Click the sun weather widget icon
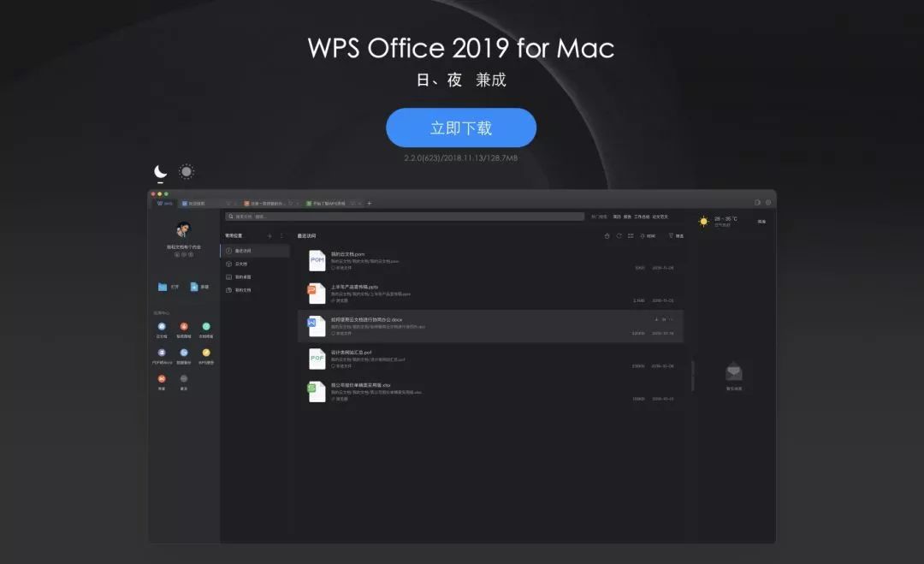924x564 pixels. point(703,222)
